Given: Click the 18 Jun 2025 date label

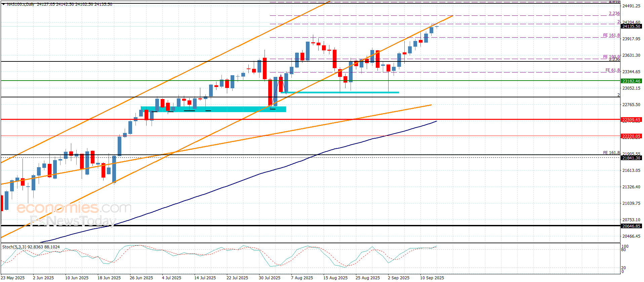Looking at the screenshot, I should click(x=109, y=278).
